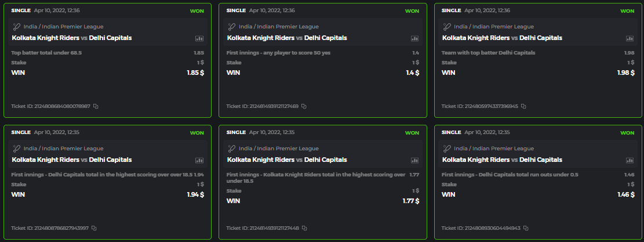The image size is (644, 242).
Task: Click WON status on "Team with top batter" card
Action: point(627,11)
